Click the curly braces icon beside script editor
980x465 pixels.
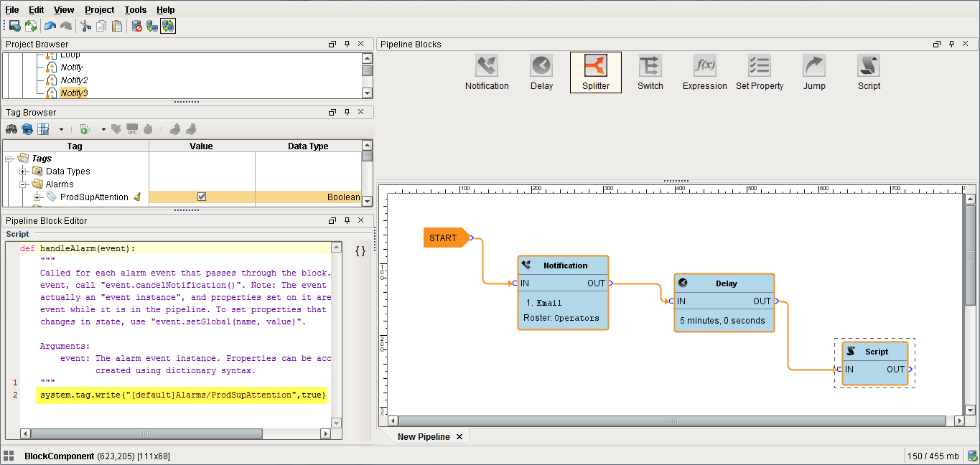[x=360, y=250]
